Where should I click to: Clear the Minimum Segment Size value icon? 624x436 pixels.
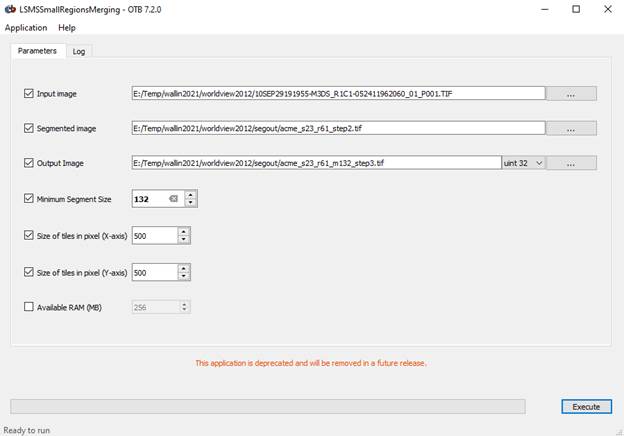point(174,199)
